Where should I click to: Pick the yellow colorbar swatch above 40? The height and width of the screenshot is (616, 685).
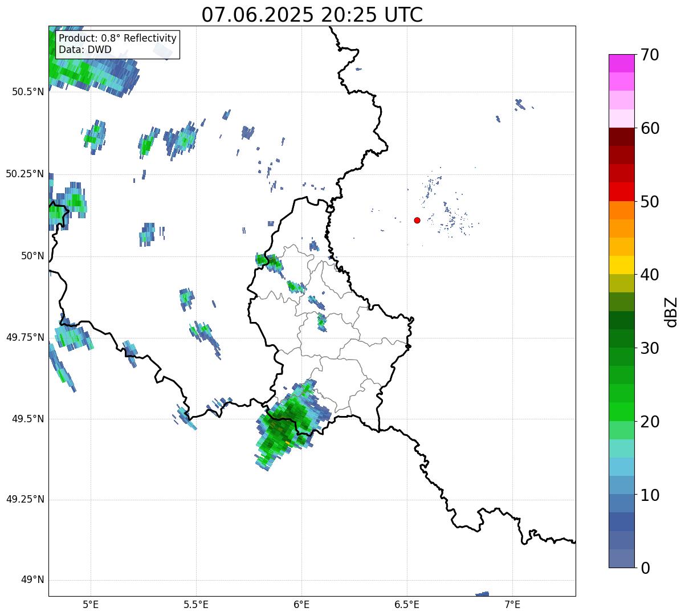click(621, 265)
